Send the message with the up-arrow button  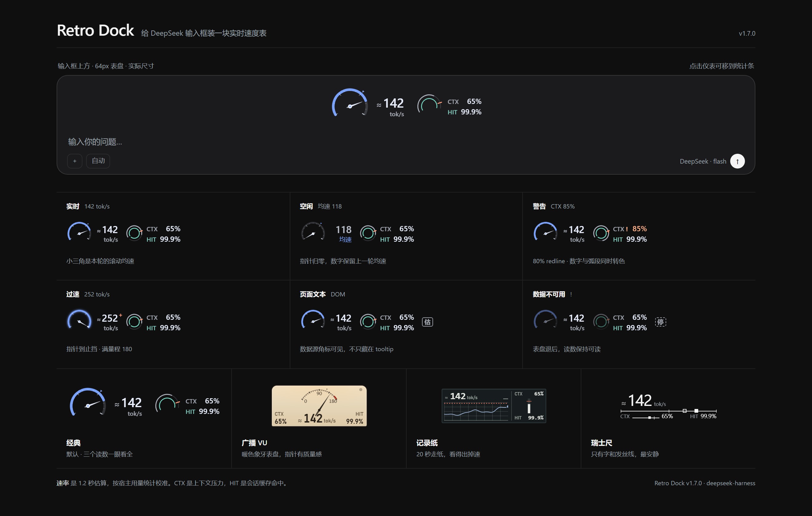pos(737,161)
